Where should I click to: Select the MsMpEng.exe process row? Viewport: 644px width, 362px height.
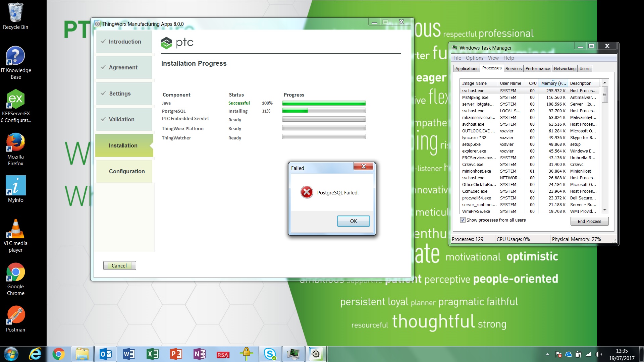(x=529, y=98)
